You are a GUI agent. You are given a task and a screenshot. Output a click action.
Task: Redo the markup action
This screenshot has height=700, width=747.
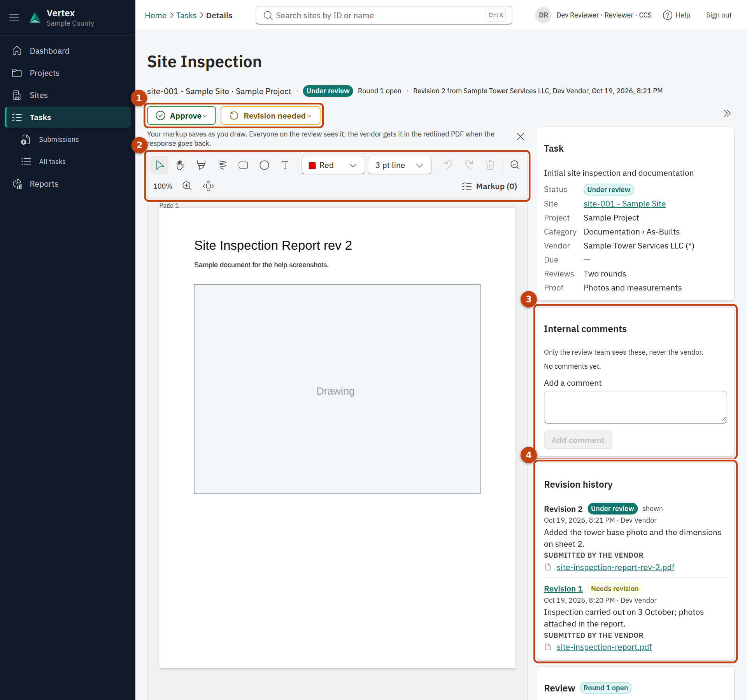click(469, 165)
